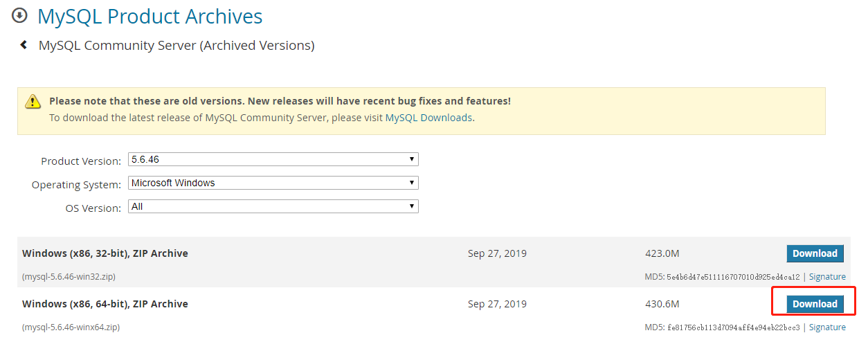This screenshot has height=342, width=868.
Task: Click the 64-bit archive MD5 hash
Action: [733, 327]
